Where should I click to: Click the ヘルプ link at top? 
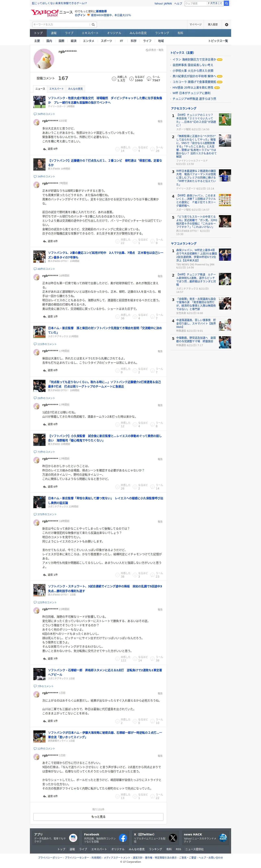[178, 3]
